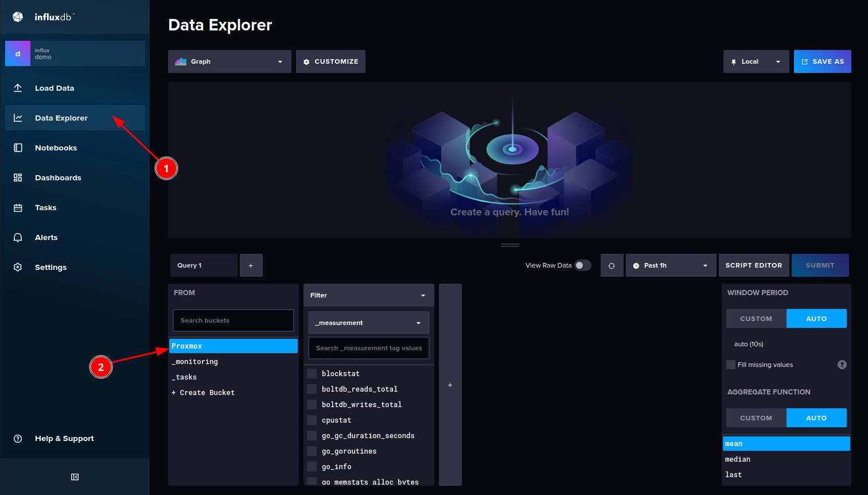
Task: Open the SCRIPT EDITOR
Action: [753, 265]
